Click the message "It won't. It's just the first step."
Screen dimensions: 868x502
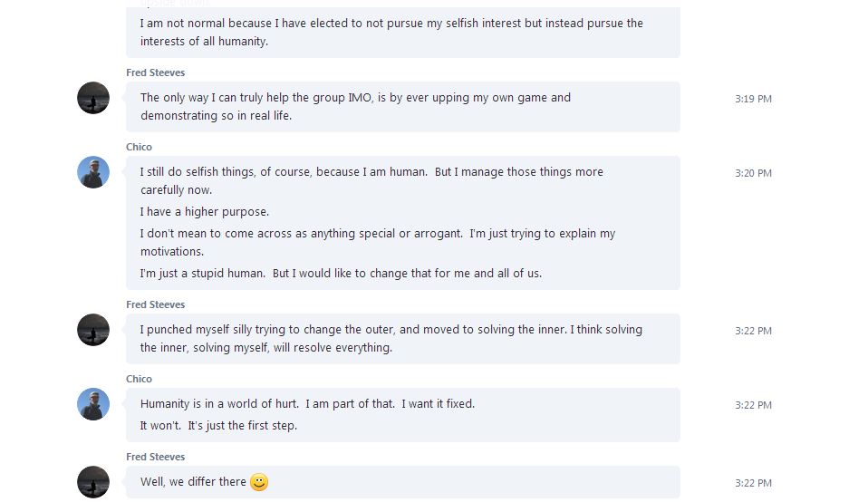click(218, 426)
